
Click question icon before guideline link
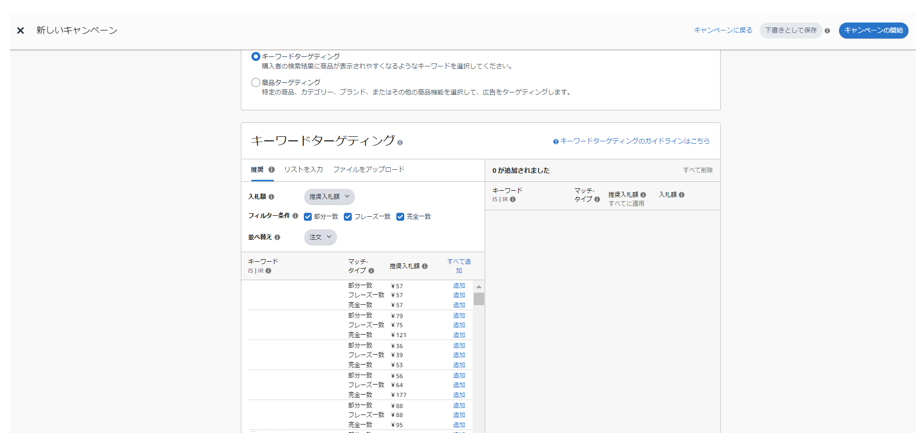pos(556,142)
